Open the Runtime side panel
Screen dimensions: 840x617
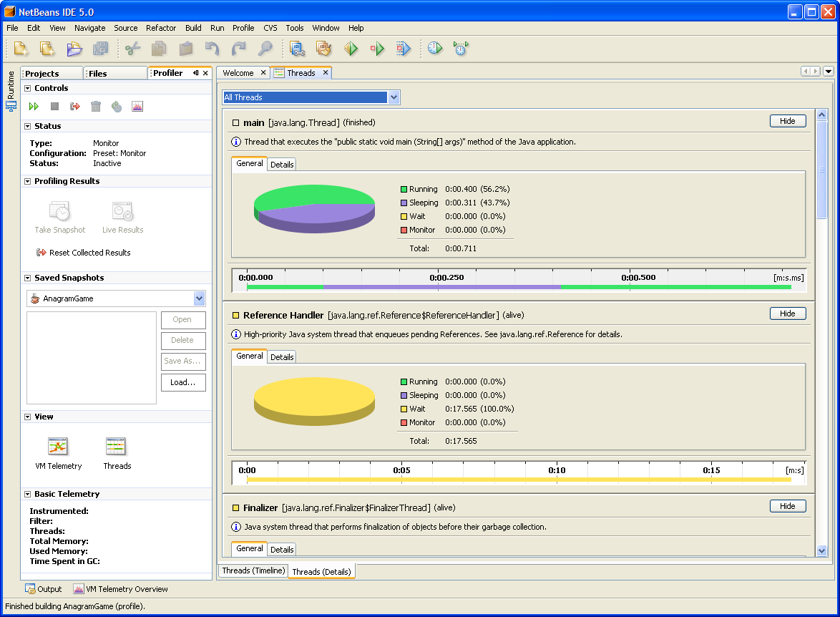(11, 91)
